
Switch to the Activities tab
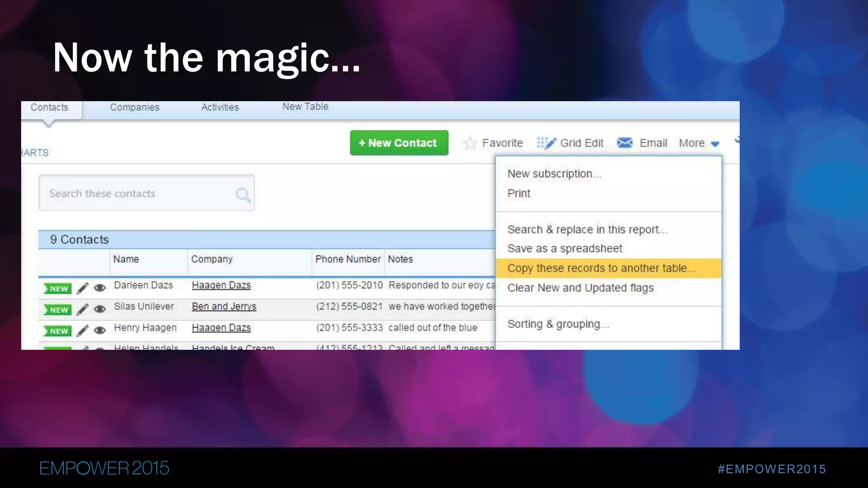tap(220, 108)
